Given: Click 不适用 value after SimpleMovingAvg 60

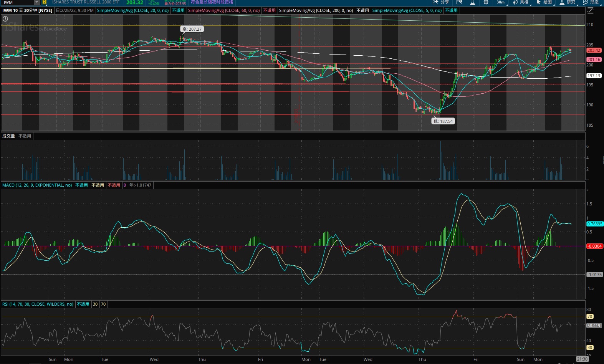Looking at the screenshot, I should pyautogui.click(x=270, y=10).
